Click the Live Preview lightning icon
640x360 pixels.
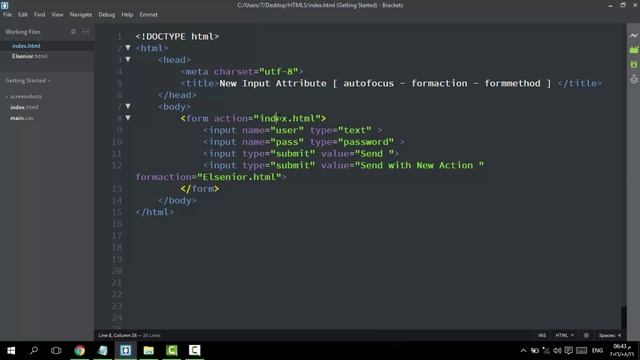[633, 36]
